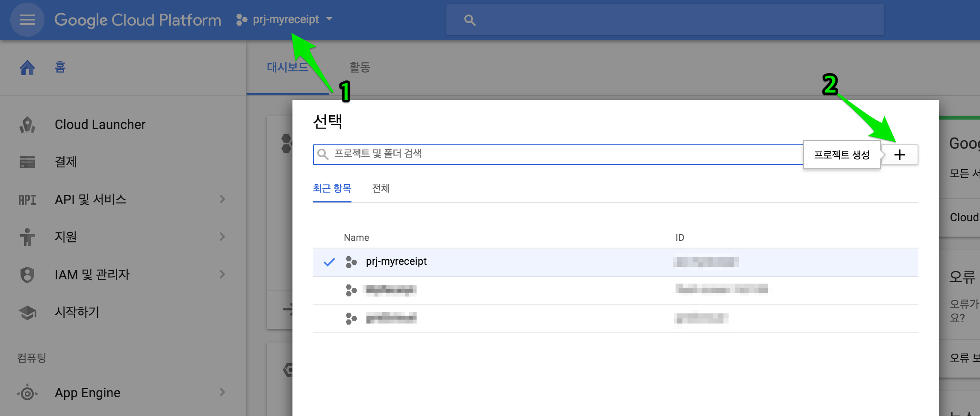The height and width of the screenshot is (416, 980).
Task: Expand App Engine submenu chevron
Action: coord(222,392)
